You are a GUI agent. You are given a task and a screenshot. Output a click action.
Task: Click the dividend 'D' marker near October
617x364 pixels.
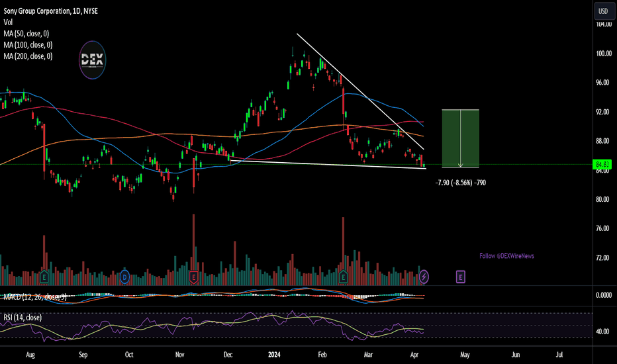click(x=124, y=277)
